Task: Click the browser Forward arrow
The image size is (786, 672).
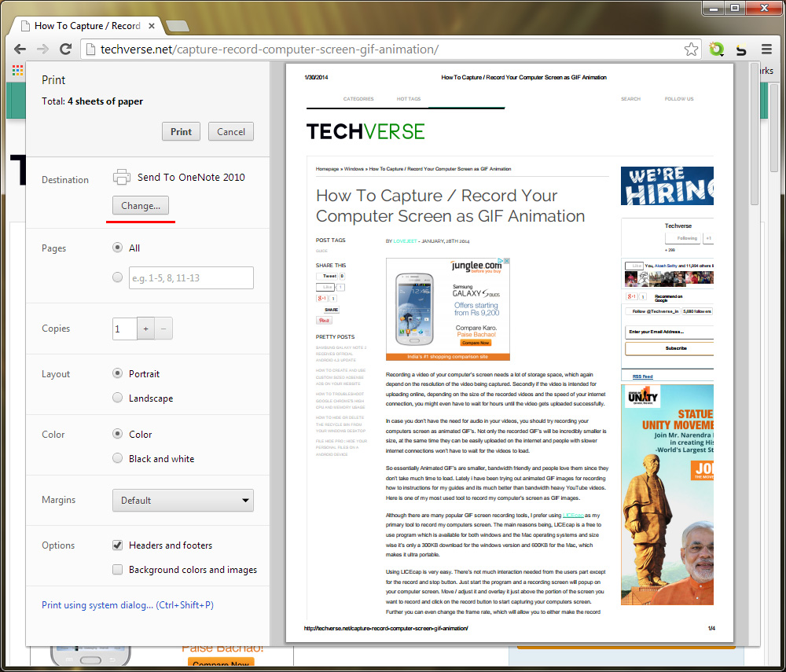Action: (x=43, y=49)
